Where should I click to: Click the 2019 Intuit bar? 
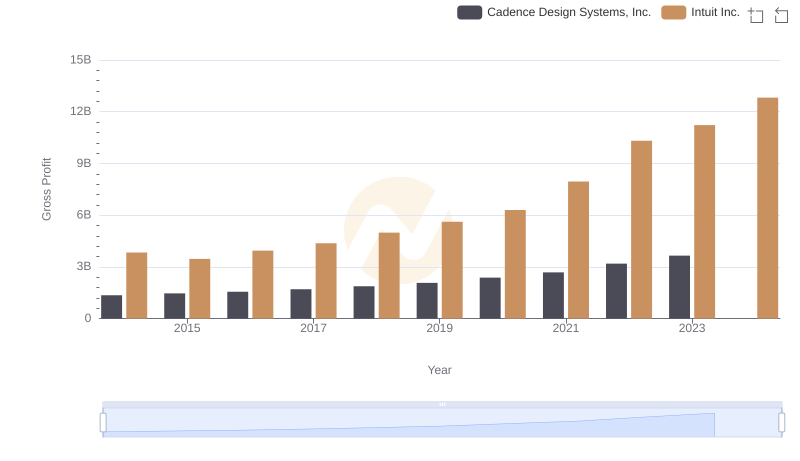452,270
